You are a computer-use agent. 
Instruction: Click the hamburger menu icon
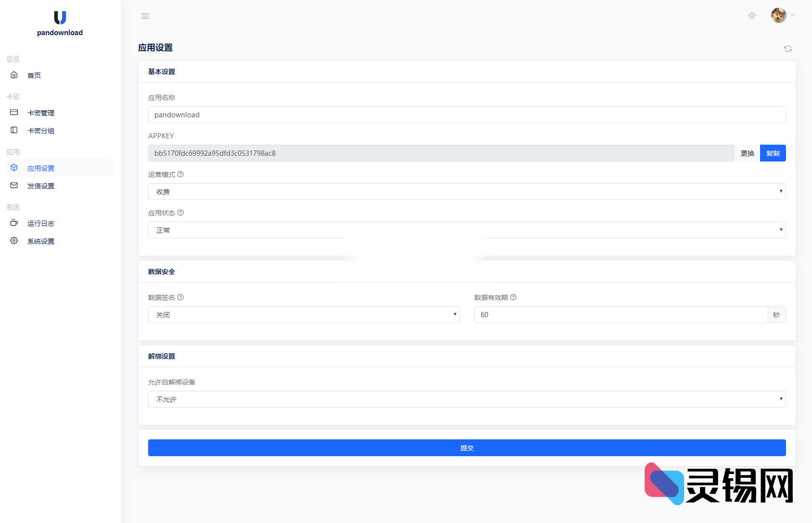click(145, 16)
